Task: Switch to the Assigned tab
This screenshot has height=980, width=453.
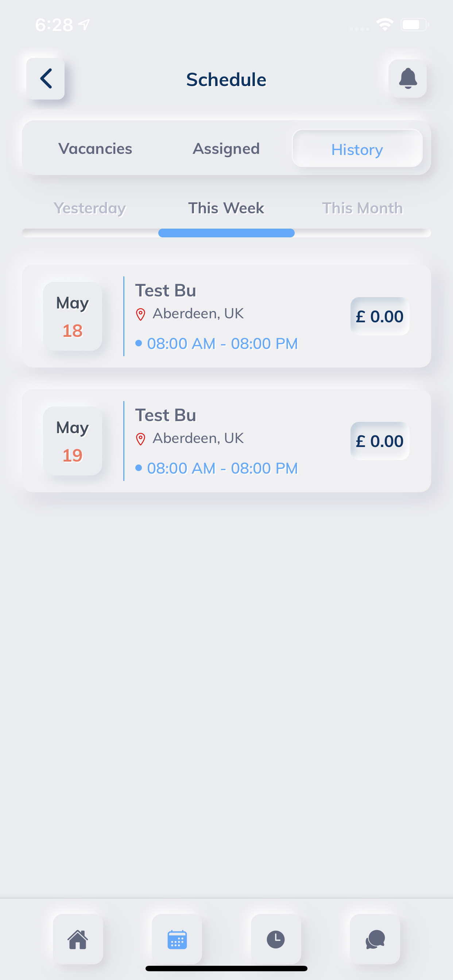Action: tap(226, 148)
